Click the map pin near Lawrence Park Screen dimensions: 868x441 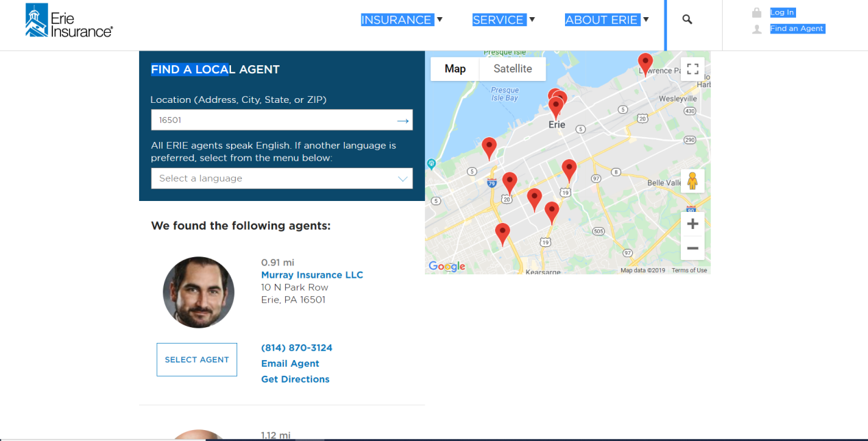pyautogui.click(x=645, y=63)
